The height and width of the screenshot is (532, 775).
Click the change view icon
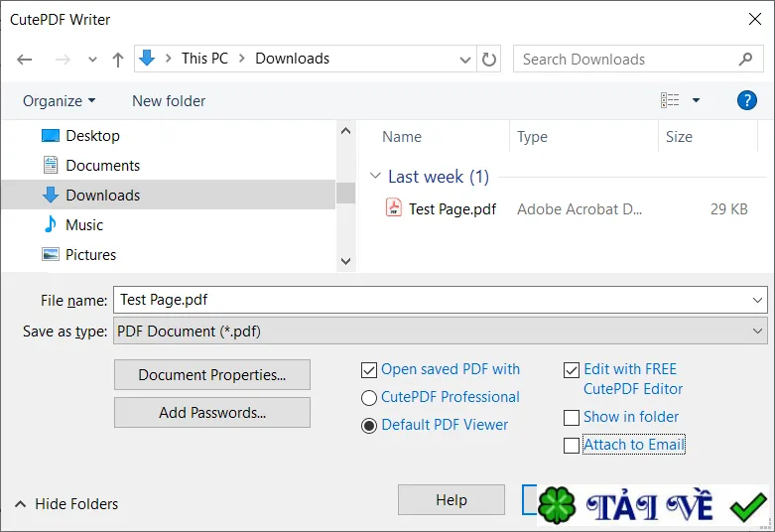tap(670, 100)
